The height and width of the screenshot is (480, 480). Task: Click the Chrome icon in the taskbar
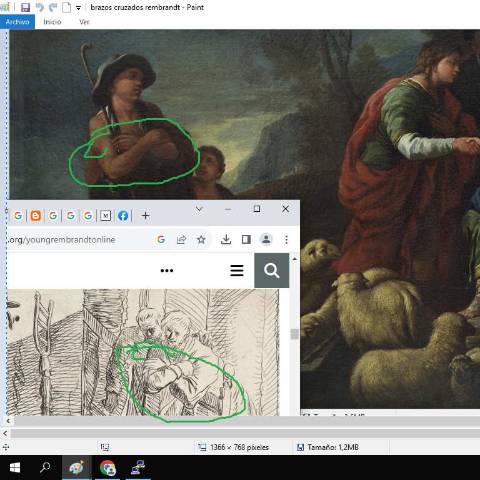coord(108,467)
